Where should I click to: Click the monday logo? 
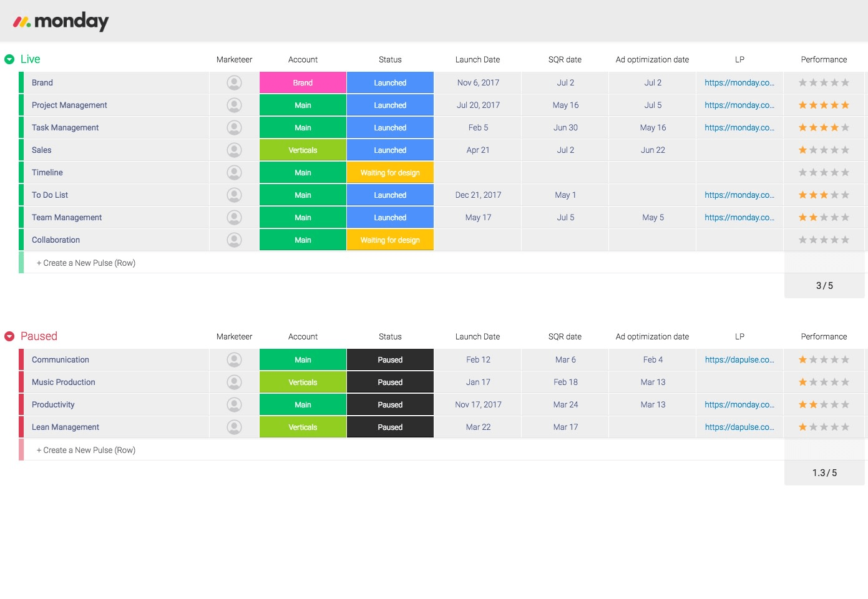[61, 22]
